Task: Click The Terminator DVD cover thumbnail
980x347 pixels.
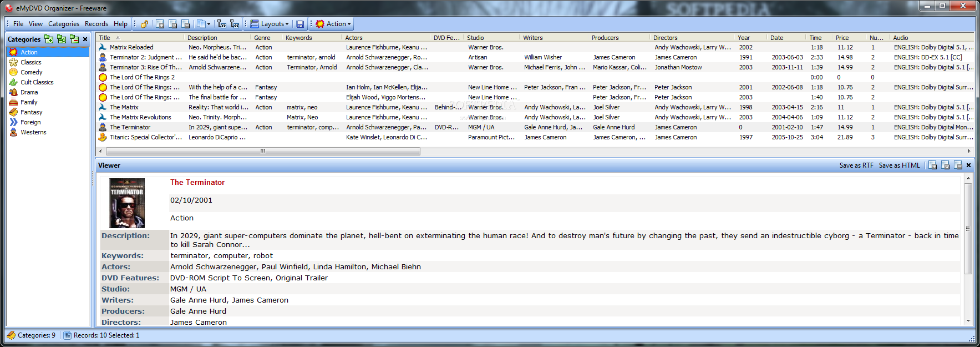Action: (x=127, y=203)
